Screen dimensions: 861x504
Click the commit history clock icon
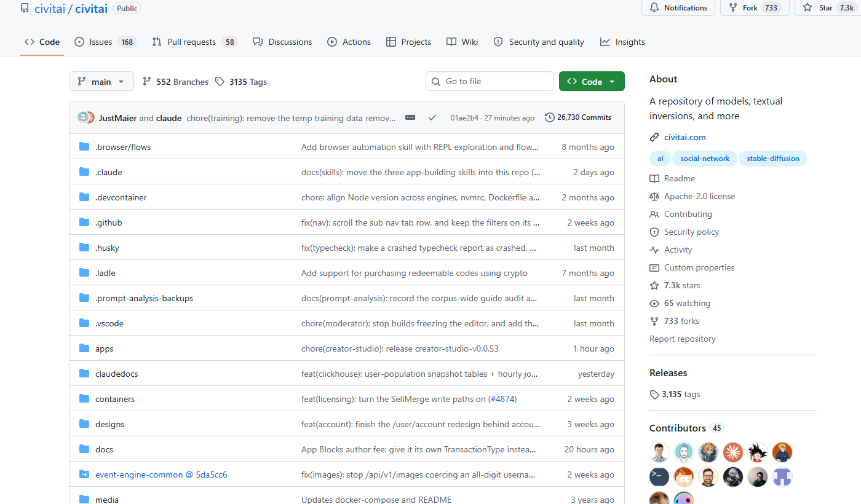click(x=549, y=117)
